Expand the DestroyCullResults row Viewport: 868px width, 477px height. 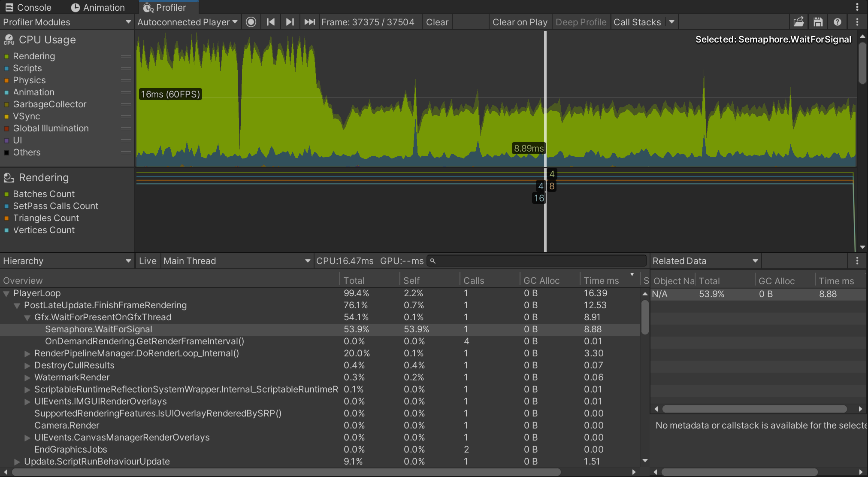(27, 366)
